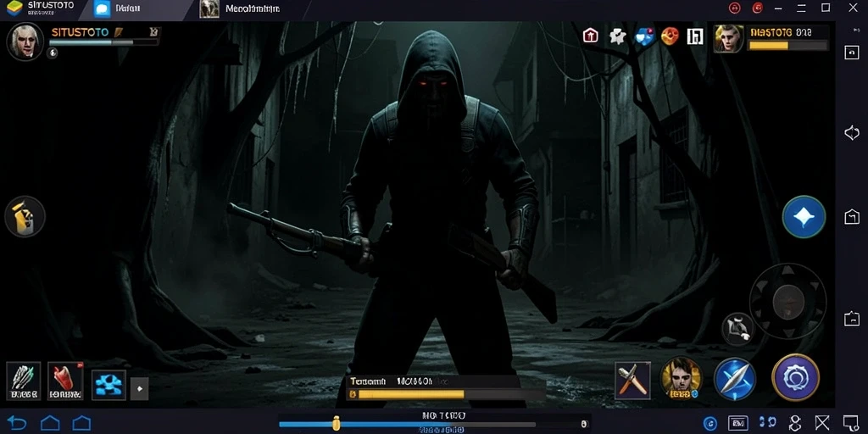Expand the skill bar with the small arrow
This screenshot has width=868, height=434.
point(140,388)
